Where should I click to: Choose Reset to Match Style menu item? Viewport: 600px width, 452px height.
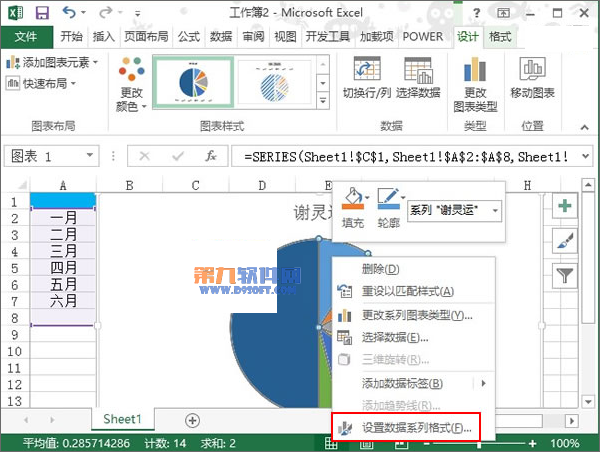[x=413, y=292]
